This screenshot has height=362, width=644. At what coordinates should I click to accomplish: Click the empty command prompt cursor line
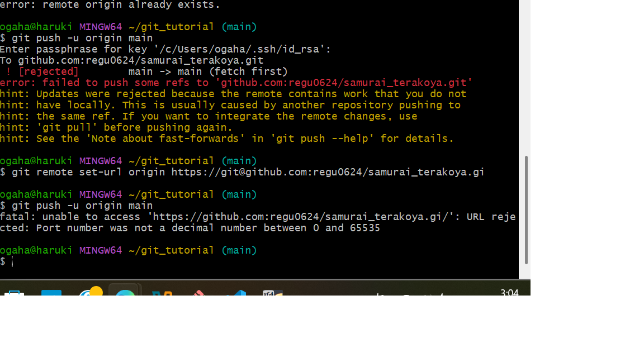click(x=7, y=261)
